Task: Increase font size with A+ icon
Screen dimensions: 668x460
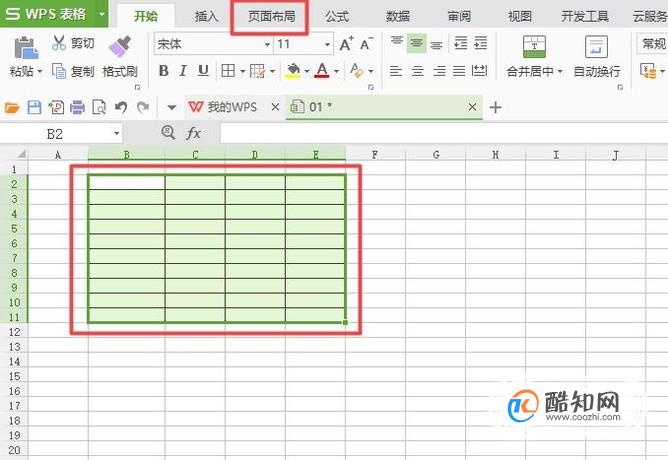Action: coord(346,44)
